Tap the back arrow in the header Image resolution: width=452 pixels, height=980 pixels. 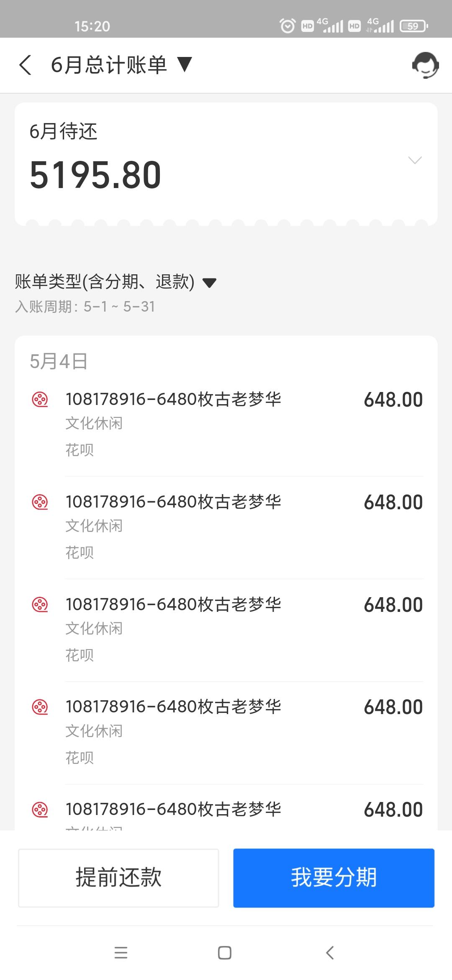click(26, 65)
